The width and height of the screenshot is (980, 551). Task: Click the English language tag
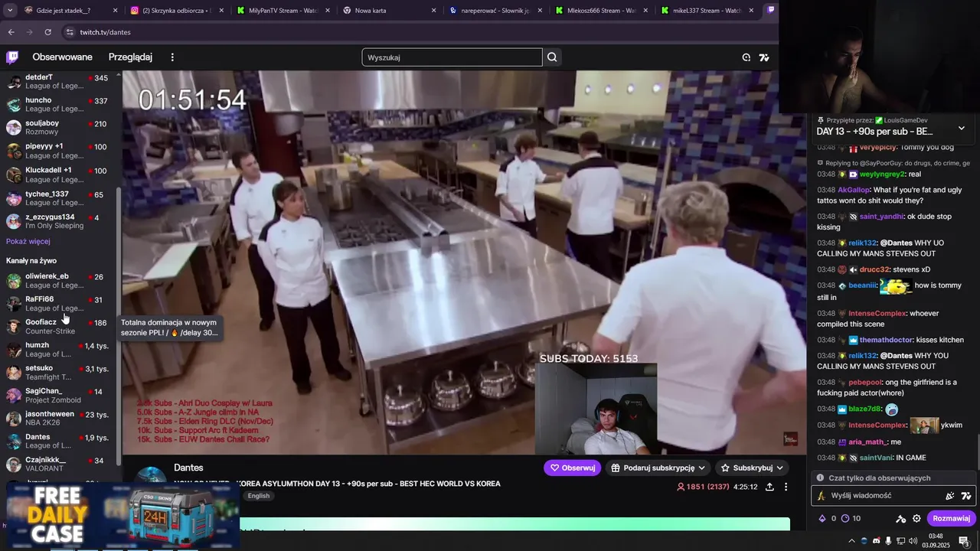(259, 496)
